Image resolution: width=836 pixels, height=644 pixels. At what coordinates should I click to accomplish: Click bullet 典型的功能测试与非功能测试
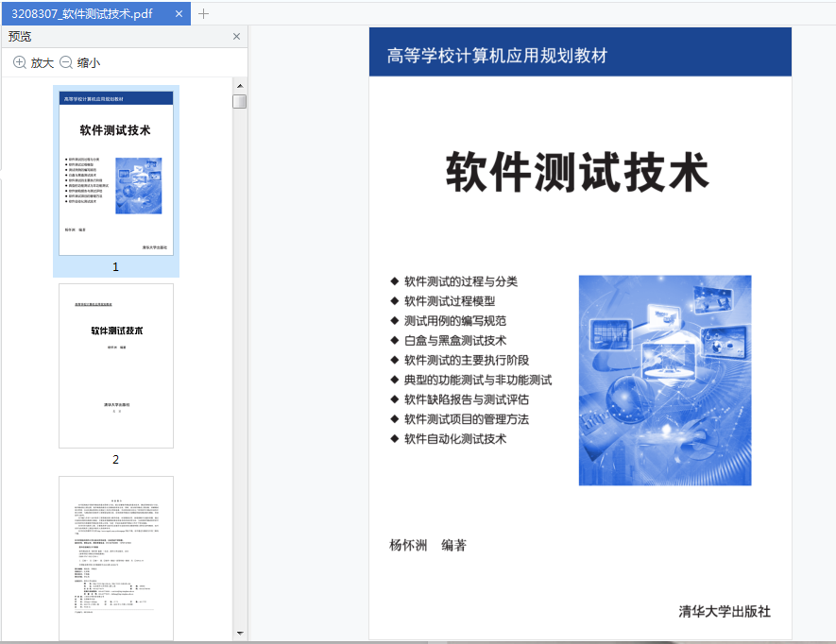point(478,381)
